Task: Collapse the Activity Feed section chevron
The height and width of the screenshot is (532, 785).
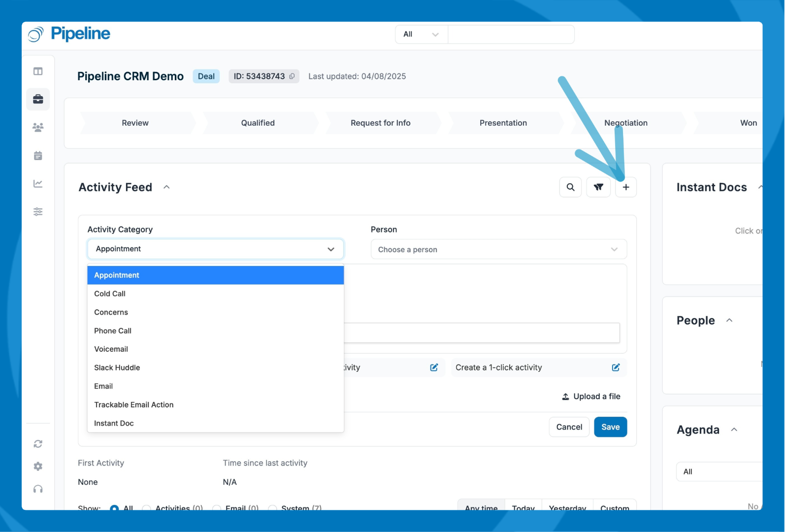Action: pyautogui.click(x=166, y=187)
